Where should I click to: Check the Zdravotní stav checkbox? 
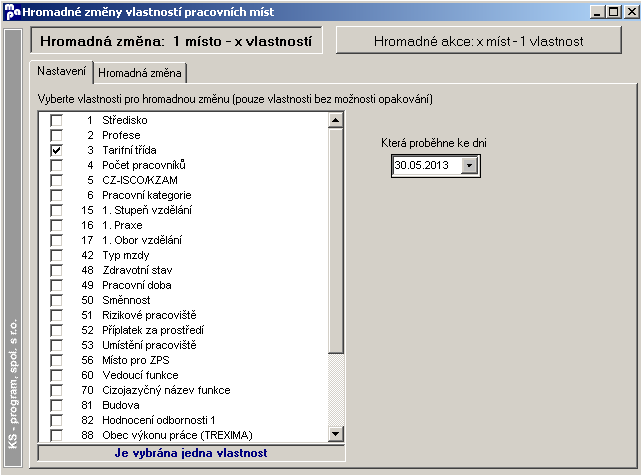[x=56, y=270]
